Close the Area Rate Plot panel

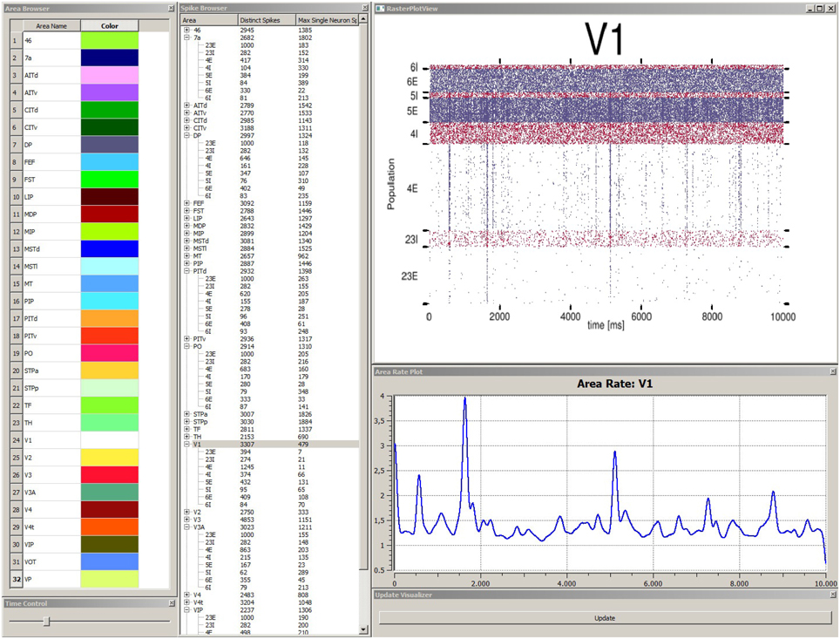(833, 371)
